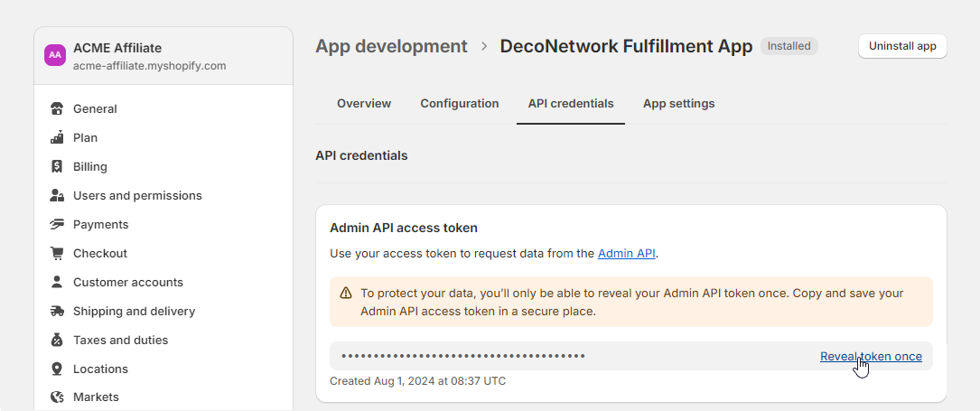This screenshot has height=411, width=980.
Task: Click the Plan icon in sidebar
Action: (x=58, y=138)
